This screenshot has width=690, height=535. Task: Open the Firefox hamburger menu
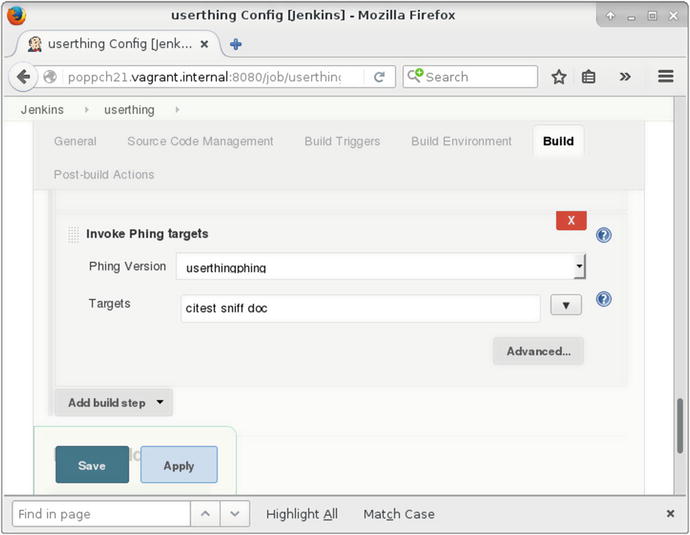[666, 77]
